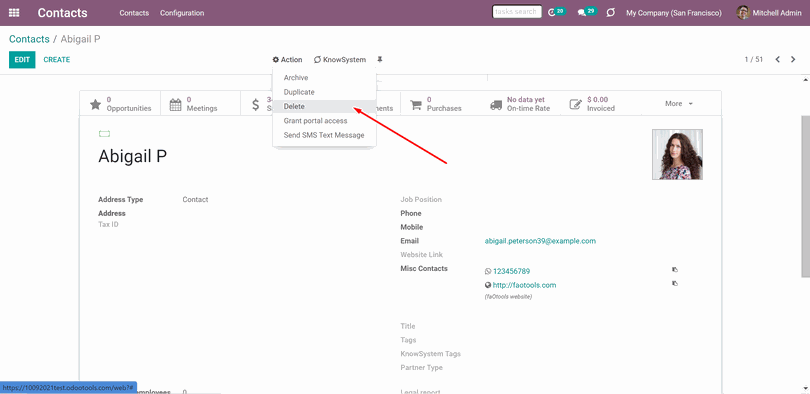810x394 pixels.
Task: Open the Configuration top menu
Action: [182, 13]
